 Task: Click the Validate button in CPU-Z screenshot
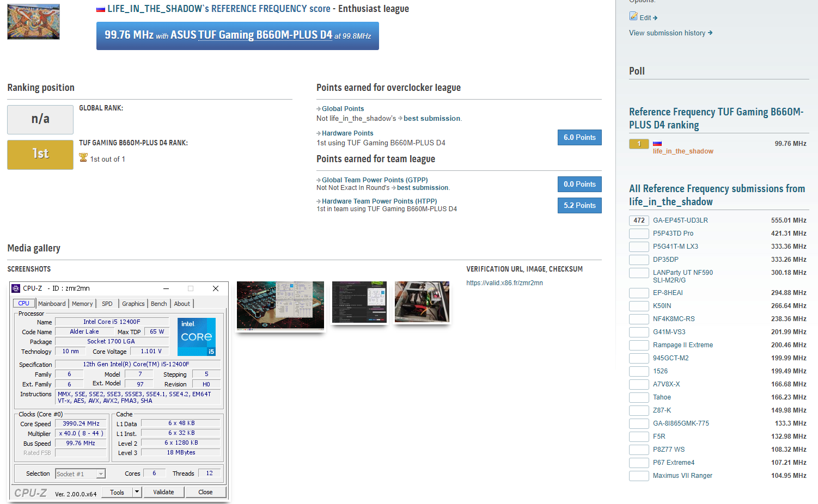coord(163,492)
